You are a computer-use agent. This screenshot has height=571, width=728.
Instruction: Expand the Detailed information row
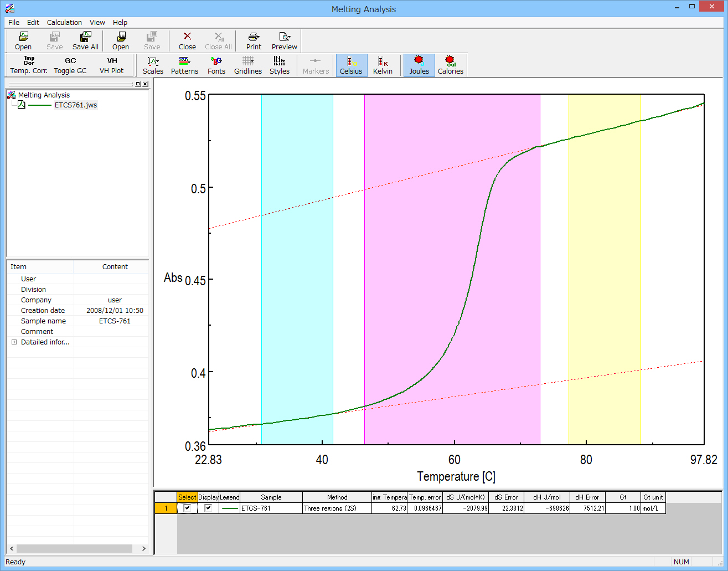14,342
